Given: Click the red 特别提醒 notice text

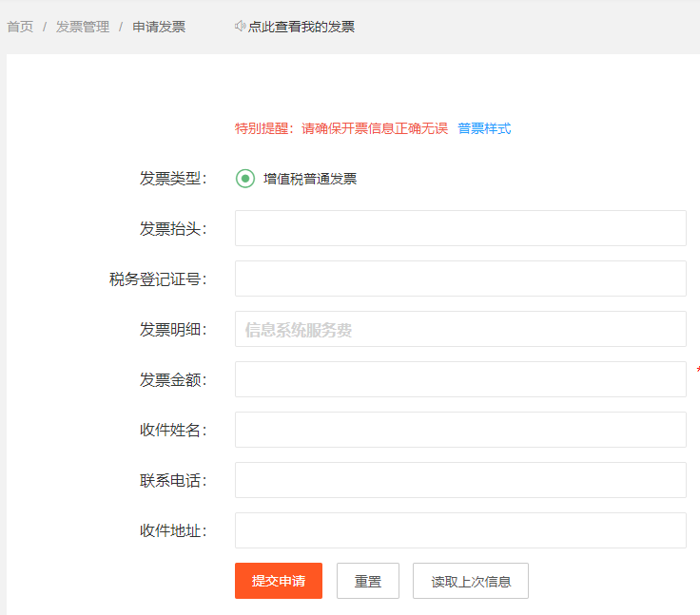Looking at the screenshot, I should (x=341, y=128).
